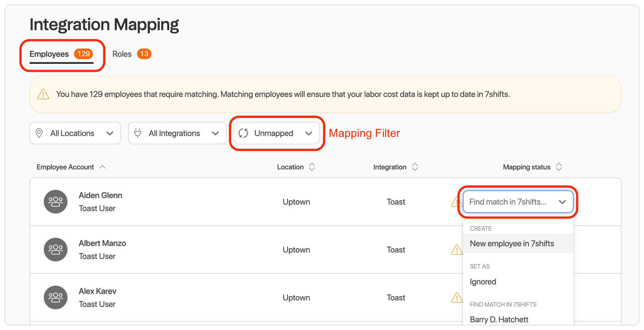Image resolution: width=644 pixels, height=330 pixels.
Task: Click the location pin icon
Action: [x=39, y=133]
